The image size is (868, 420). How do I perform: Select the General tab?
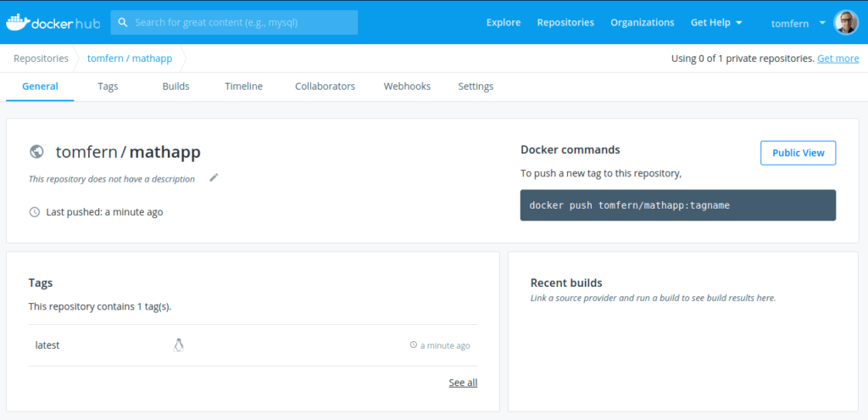(40, 87)
